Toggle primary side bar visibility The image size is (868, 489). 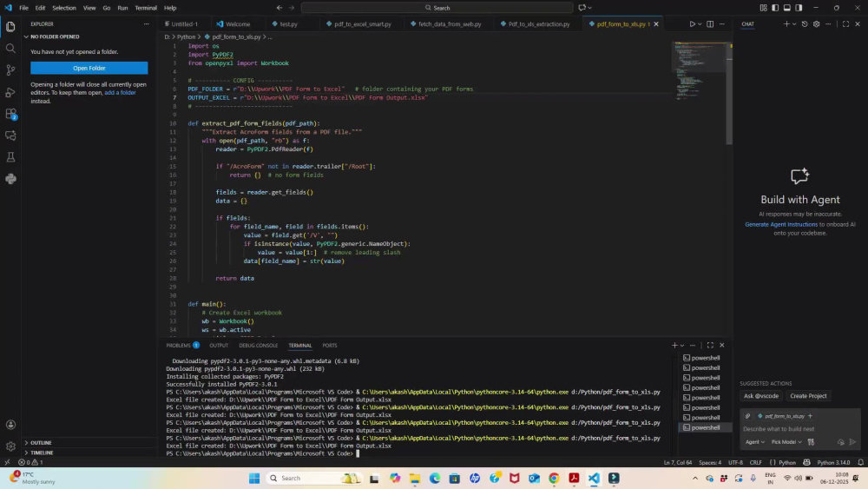click(775, 8)
